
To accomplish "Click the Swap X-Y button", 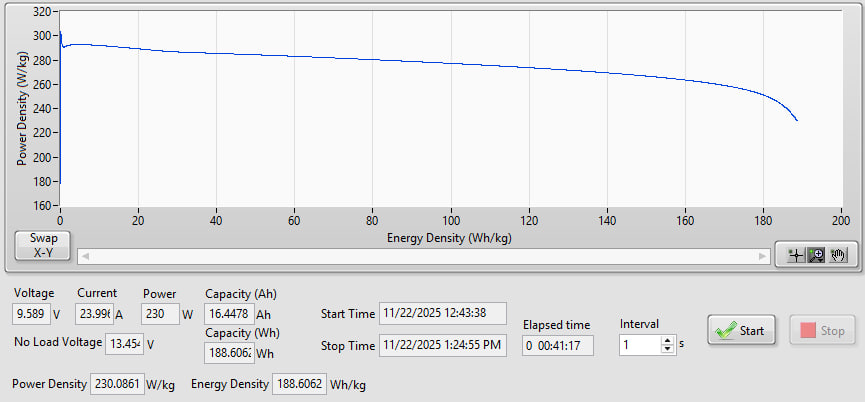I will 43,246.
